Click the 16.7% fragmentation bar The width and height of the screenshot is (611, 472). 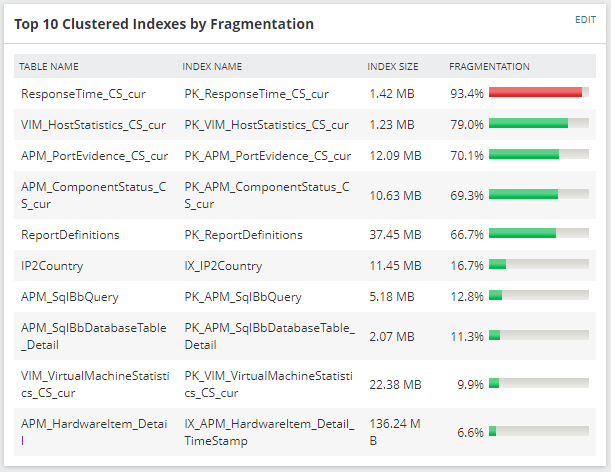tap(539, 264)
